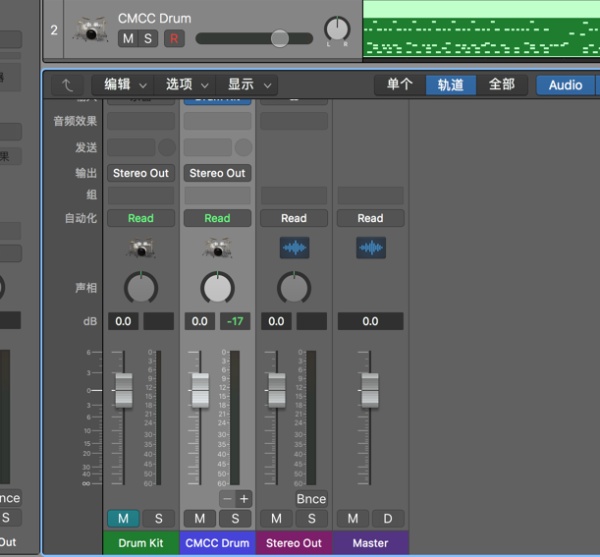Click the minus button on CMCC Drum strip
The image size is (600, 557).
227,499
